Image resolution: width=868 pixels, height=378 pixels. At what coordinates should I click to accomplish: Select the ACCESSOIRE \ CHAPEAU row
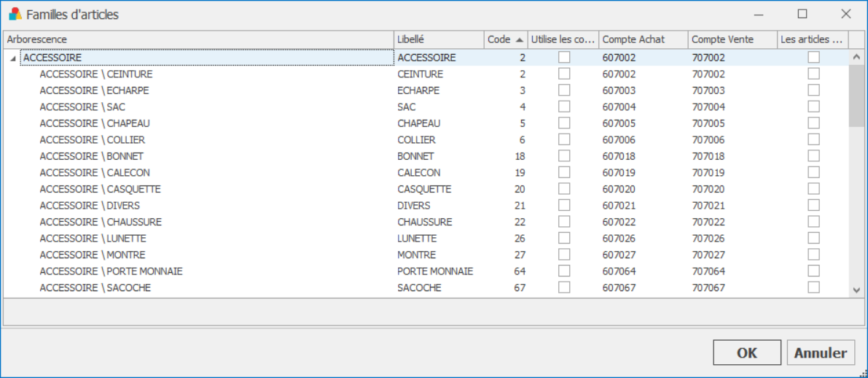[x=426, y=123]
